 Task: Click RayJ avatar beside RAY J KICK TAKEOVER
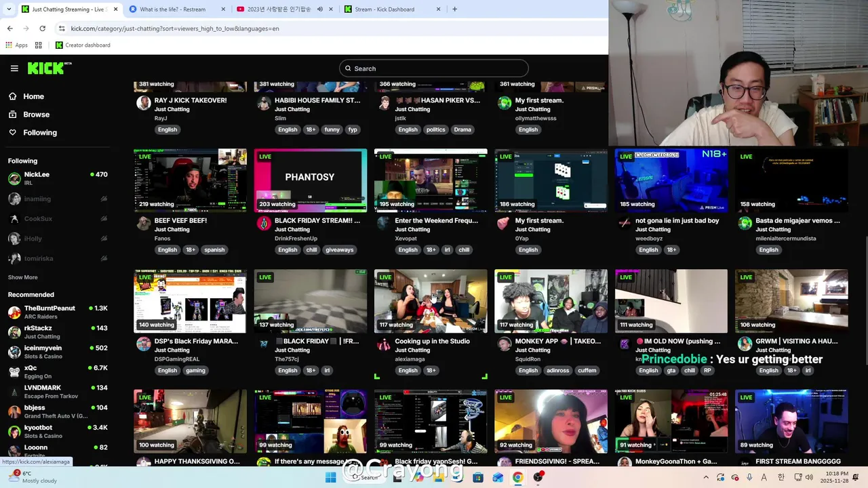point(143,103)
